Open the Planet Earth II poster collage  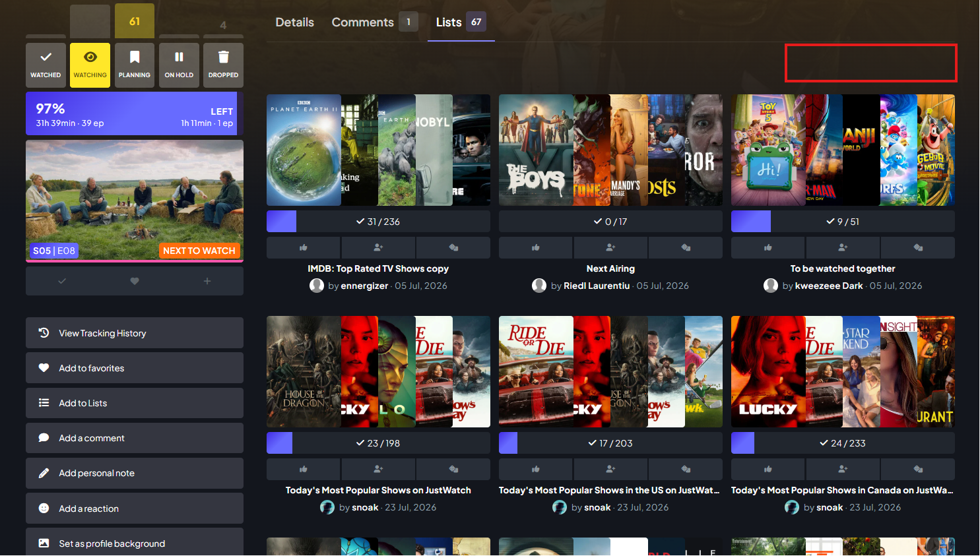[378, 150]
